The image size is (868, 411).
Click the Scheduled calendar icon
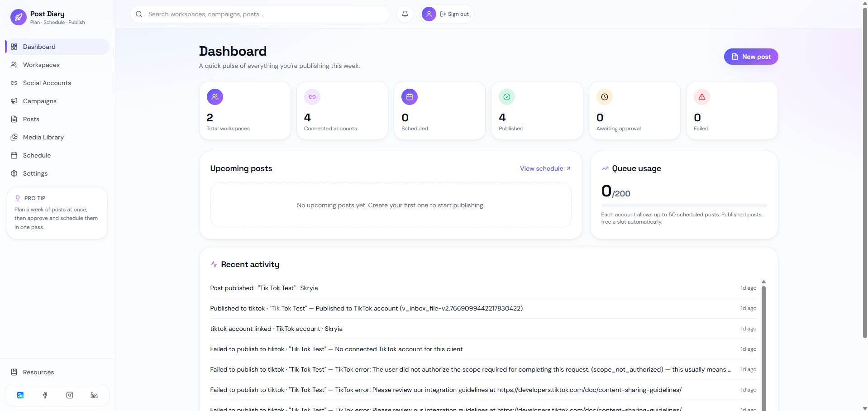click(410, 97)
